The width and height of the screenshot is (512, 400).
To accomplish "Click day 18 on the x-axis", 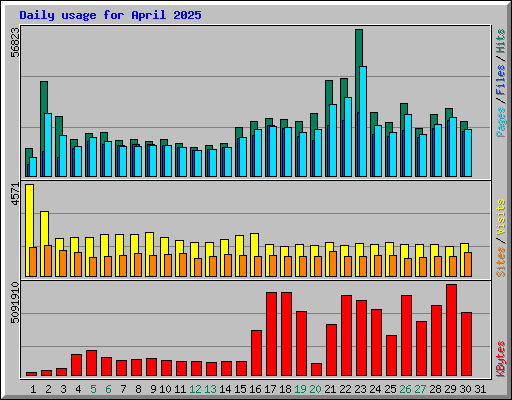I will tap(285, 389).
